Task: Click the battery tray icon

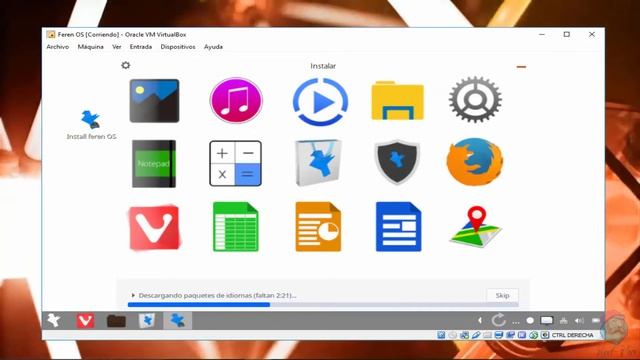Action: coord(596,321)
